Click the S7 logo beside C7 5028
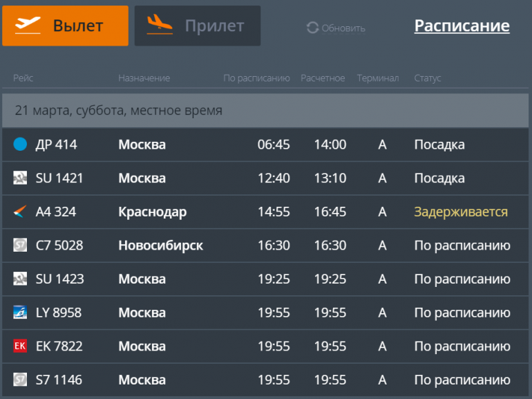Image resolution: width=532 pixels, height=399 pixels. (x=20, y=245)
